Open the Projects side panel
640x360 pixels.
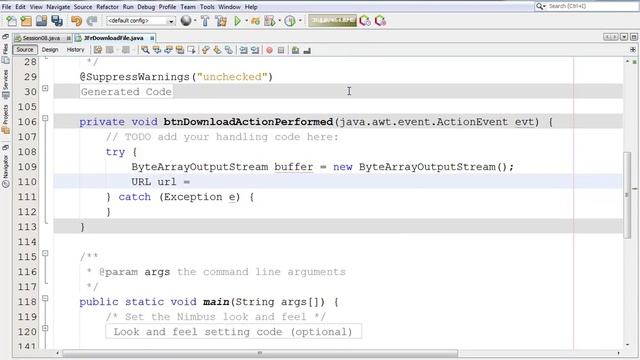[x=6, y=119]
